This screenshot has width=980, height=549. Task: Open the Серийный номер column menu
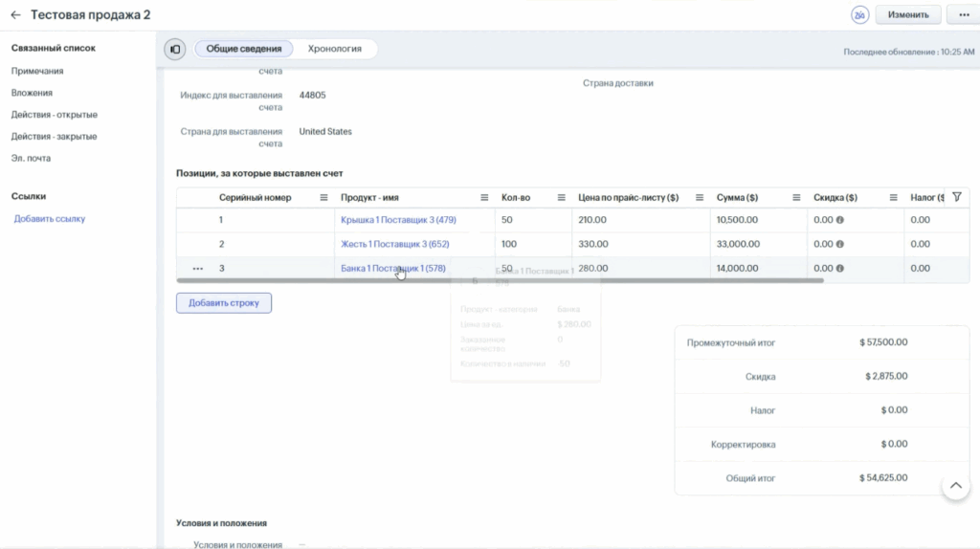323,198
